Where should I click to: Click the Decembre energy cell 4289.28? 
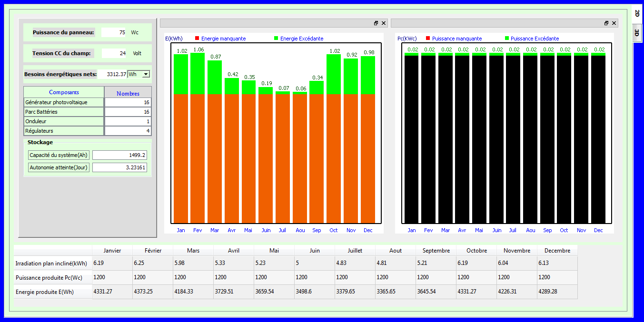557,292
